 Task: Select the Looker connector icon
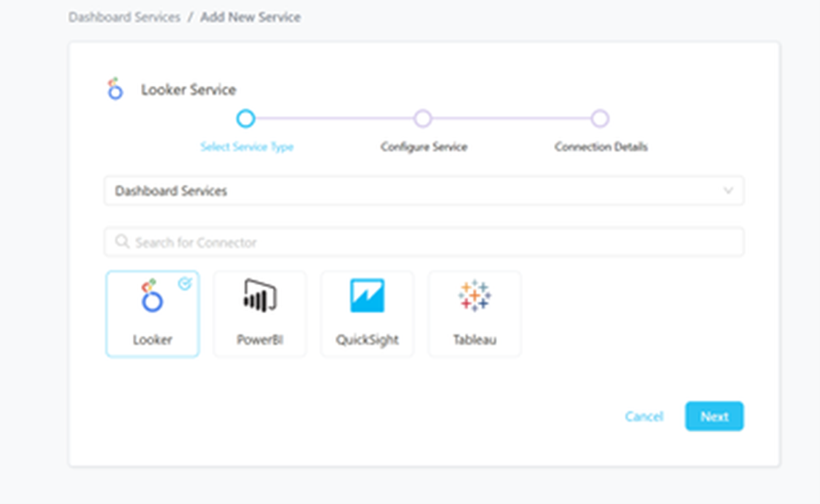152,297
